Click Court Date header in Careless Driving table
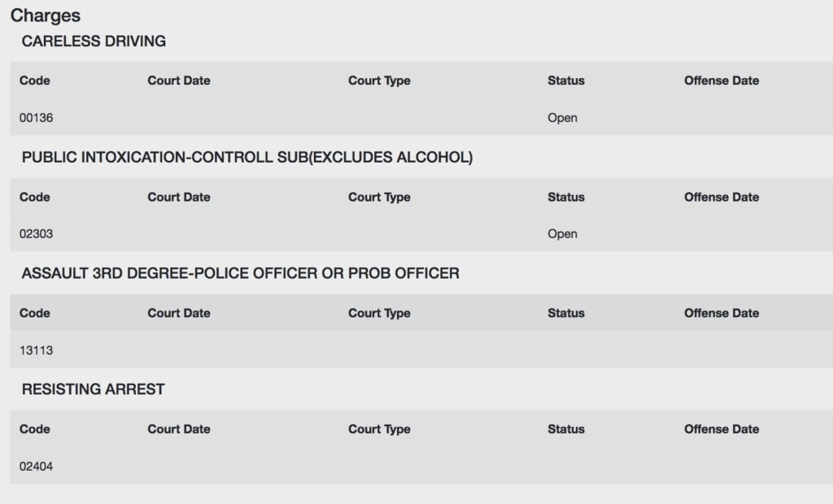 [179, 80]
